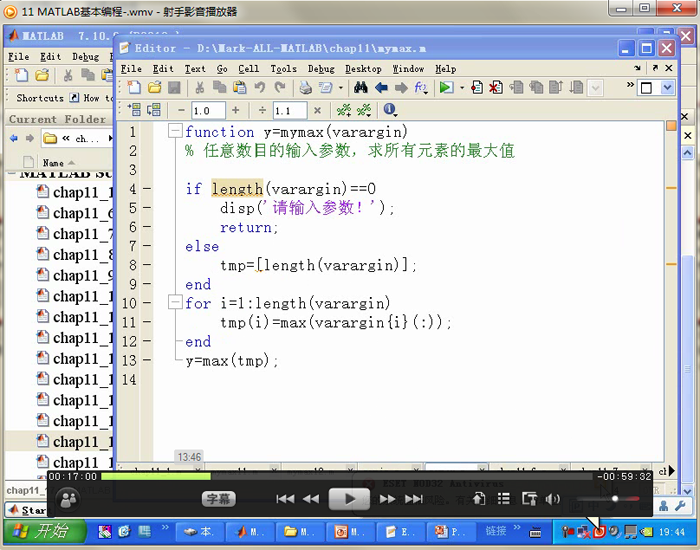Click the Cut scissors icon in Editor
Screen dimensions: 700x550
click(x=199, y=87)
